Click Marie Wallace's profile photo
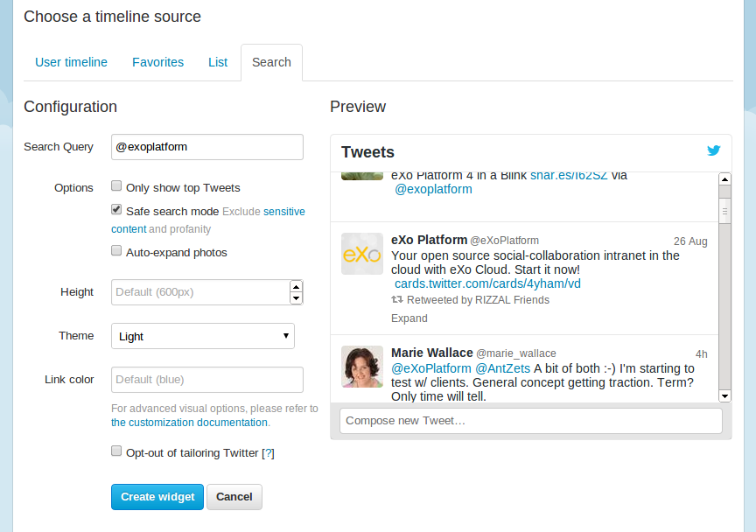This screenshot has height=532, width=756. tap(362, 367)
